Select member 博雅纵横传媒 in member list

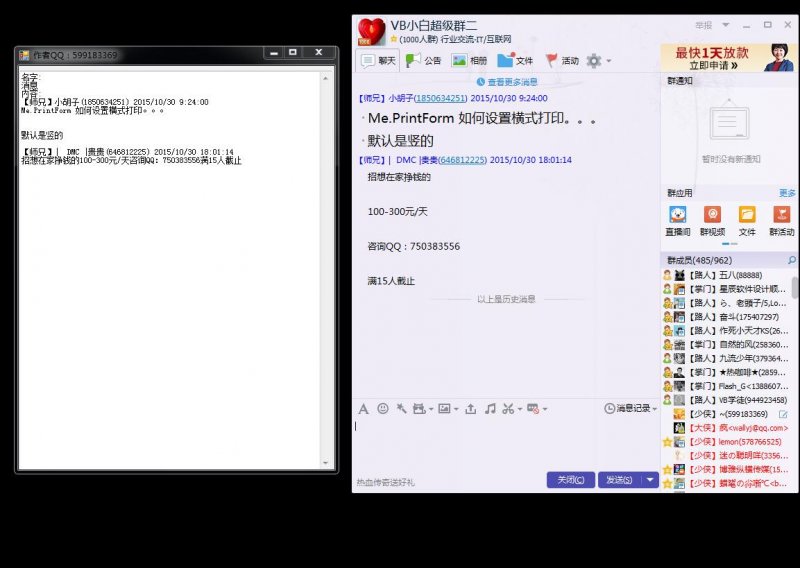[727, 470]
